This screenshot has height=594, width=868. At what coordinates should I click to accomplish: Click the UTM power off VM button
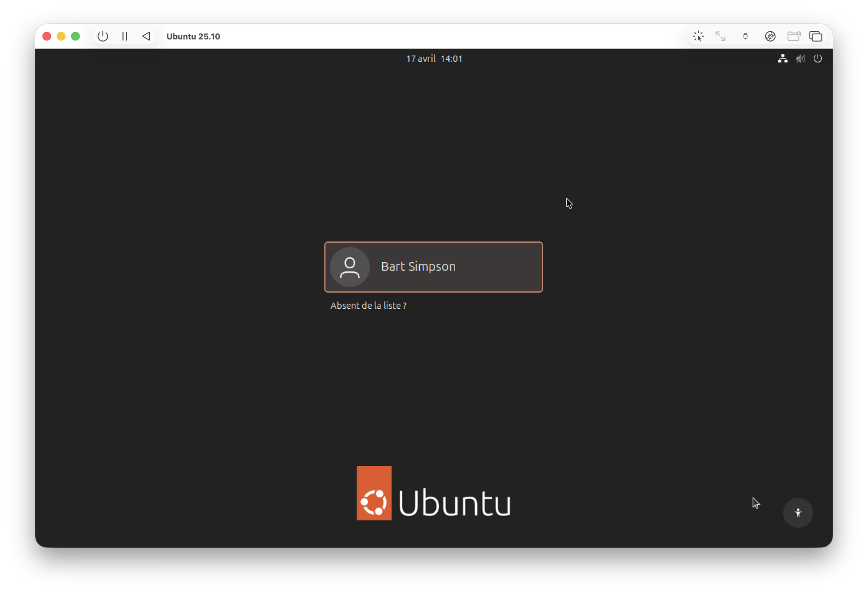coord(103,36)
